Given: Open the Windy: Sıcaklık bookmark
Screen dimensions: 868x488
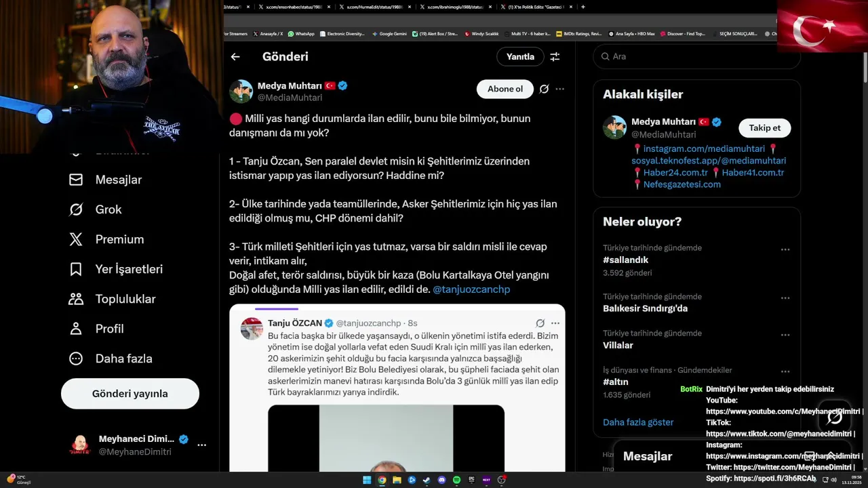Looking at the screenshot, I should tap(481, 34).
